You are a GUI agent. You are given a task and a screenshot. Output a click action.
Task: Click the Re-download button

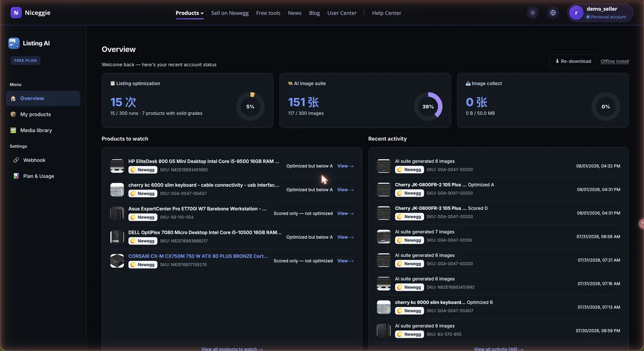(573, 61)
